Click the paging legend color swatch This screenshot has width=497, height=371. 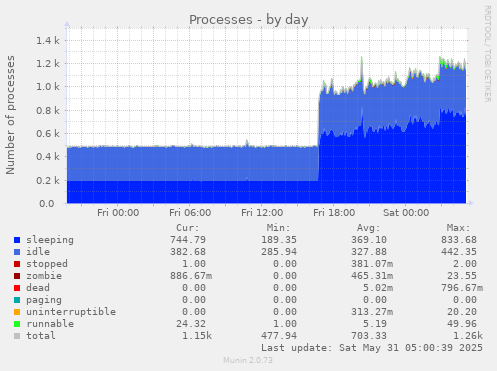[17, 300]
